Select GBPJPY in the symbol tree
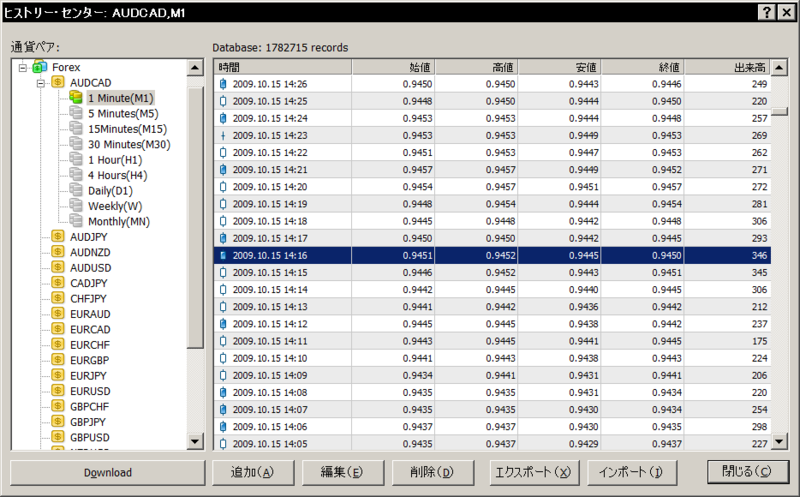The width and height of the screenshot is (800, 497). (88, 422)
